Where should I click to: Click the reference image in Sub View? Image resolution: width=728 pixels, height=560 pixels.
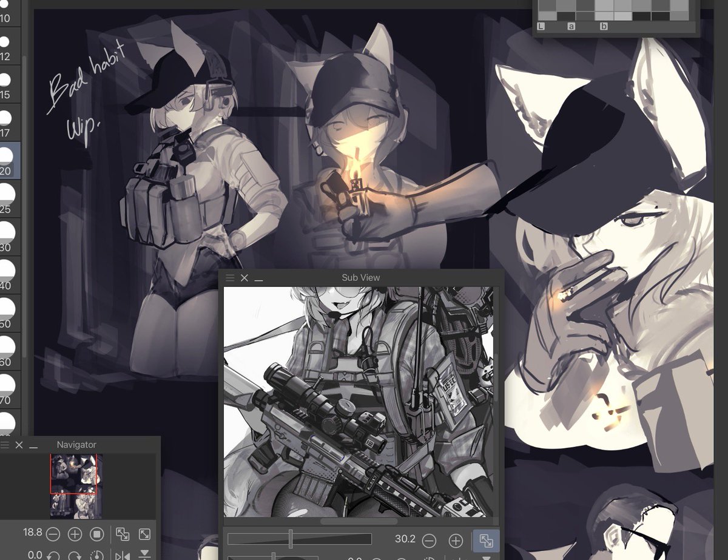[359, 402]
